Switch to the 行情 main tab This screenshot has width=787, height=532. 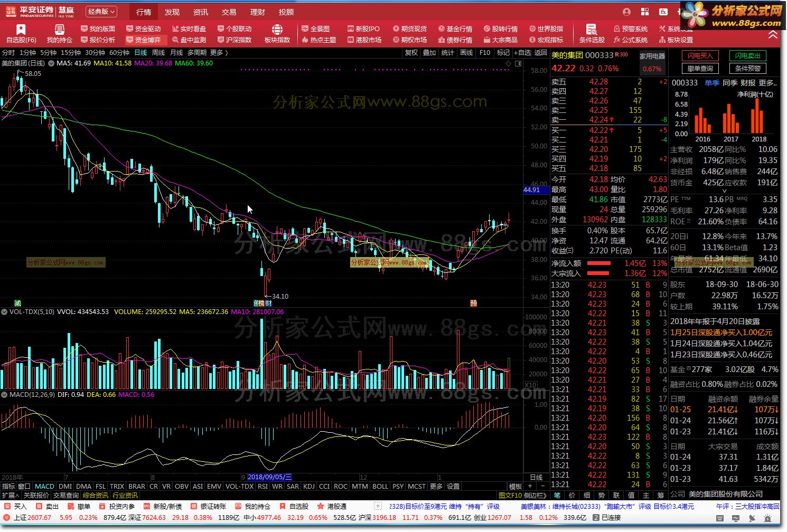pos(144,12)
